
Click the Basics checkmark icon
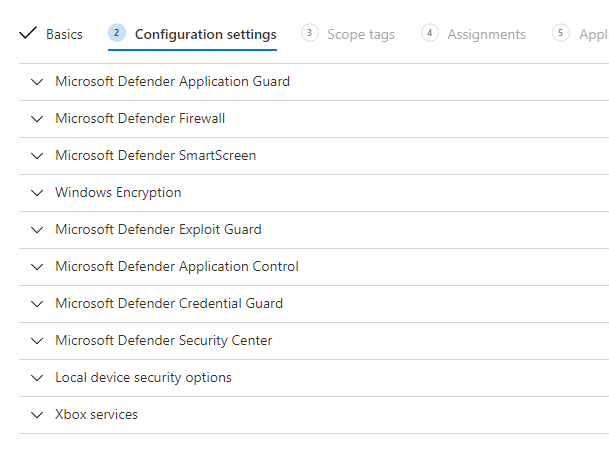(28, 33)
